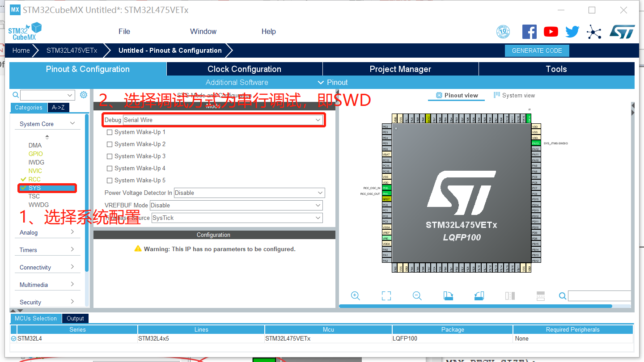Select GPIO in System Core list
The image size is (644, 362).
point(36,154)
